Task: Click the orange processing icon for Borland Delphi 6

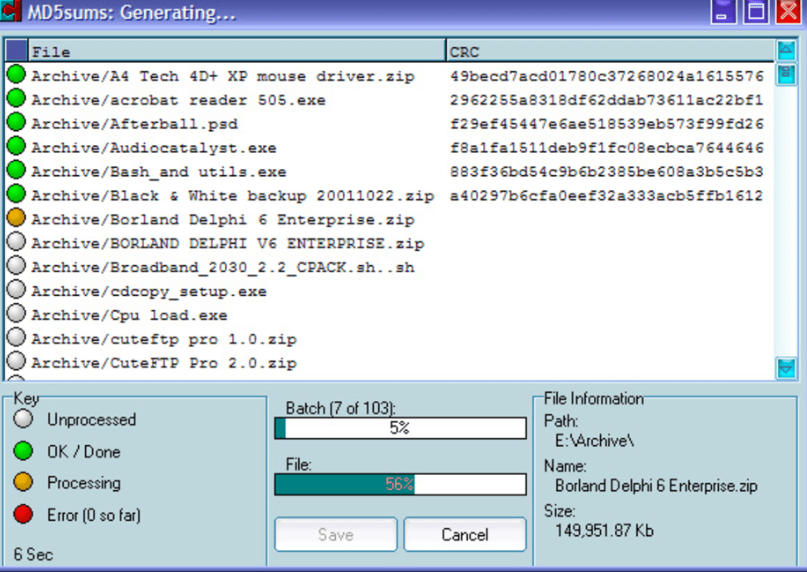Action: pyautogui.click(x=16, y=218)
